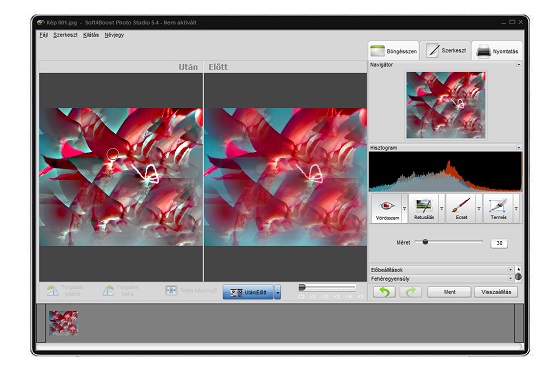Open the Retusálás tool dropdown arrow
Viewport: 550px width, 374px height.
[x=442, y=209]
